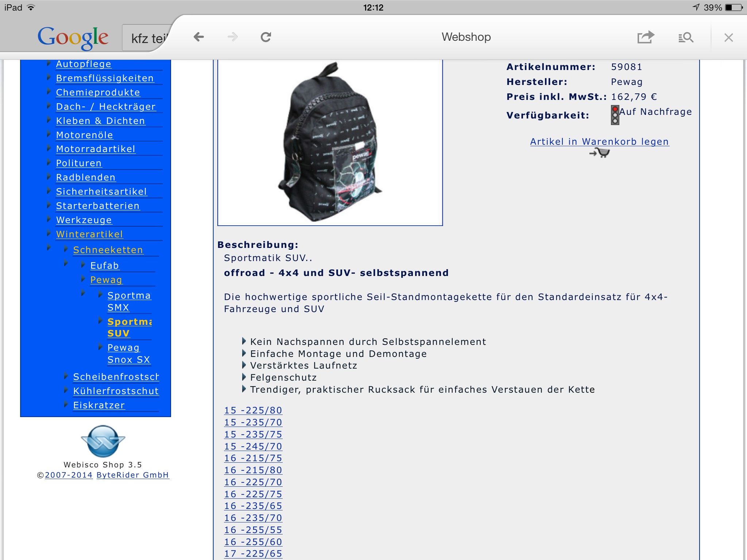Tap the red traffic light availability icon

[x=615, y=115]
